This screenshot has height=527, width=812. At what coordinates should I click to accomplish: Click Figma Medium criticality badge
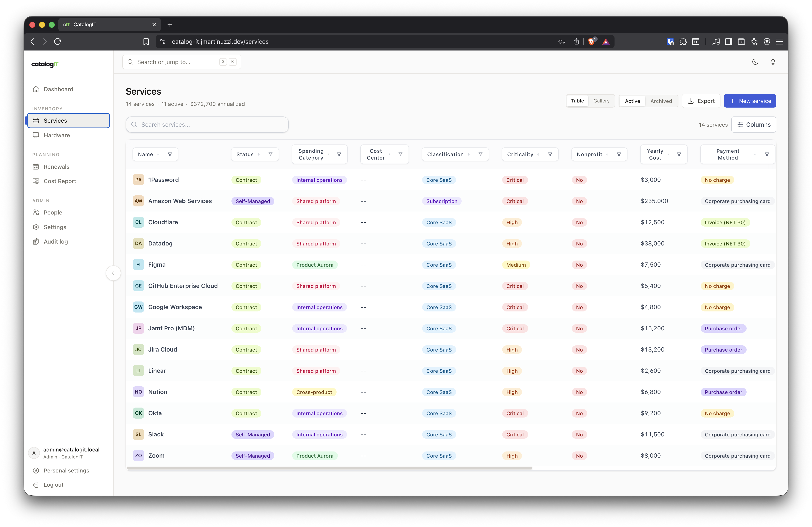coord(516,265)
